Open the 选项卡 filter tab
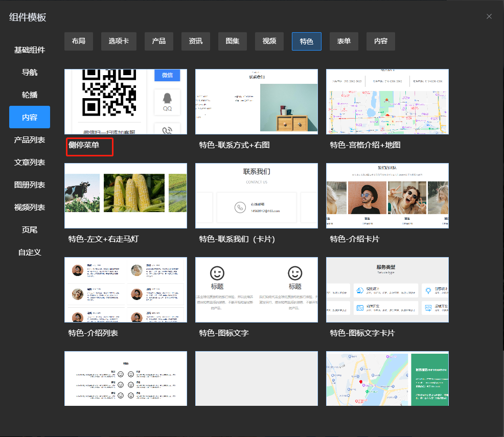Screen dimensions: 504x437 point(119,41)
